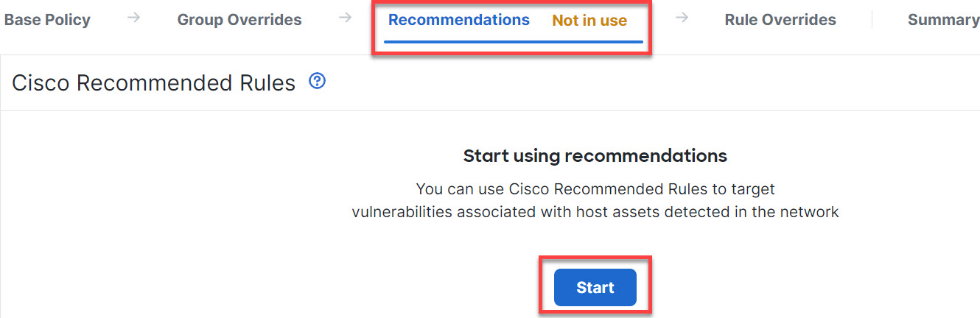Click the word 'network' ending the description

(813, 212)
